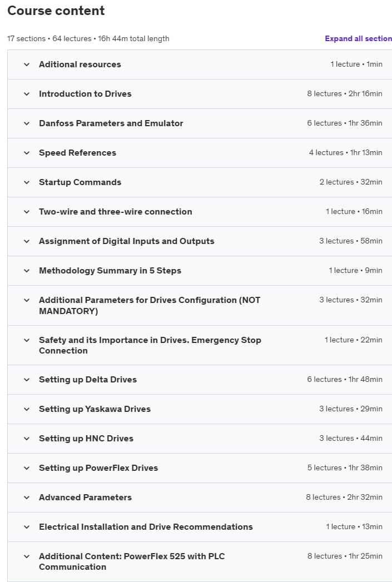Image resolution: width=392 pixels, height=582 pixels.
Task: Expand the Aditional resources section chevron
Action: tap(27, 64)
